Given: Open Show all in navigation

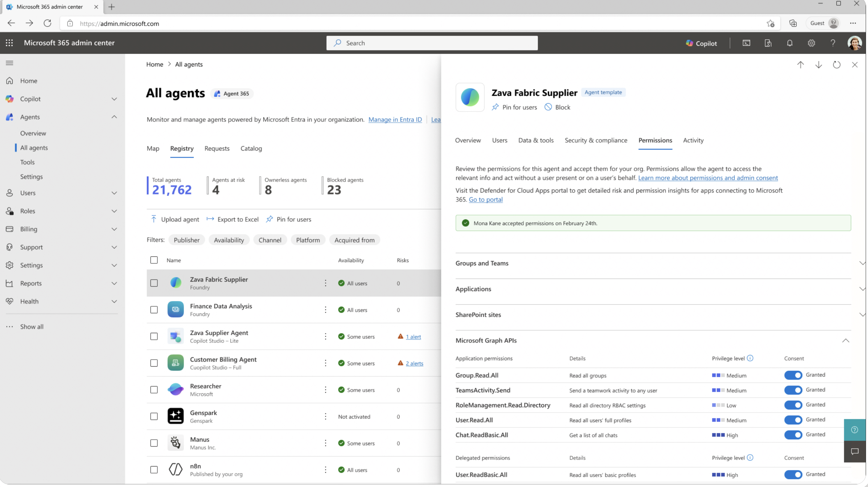Looking at the screenshot, I should point(32,327).
